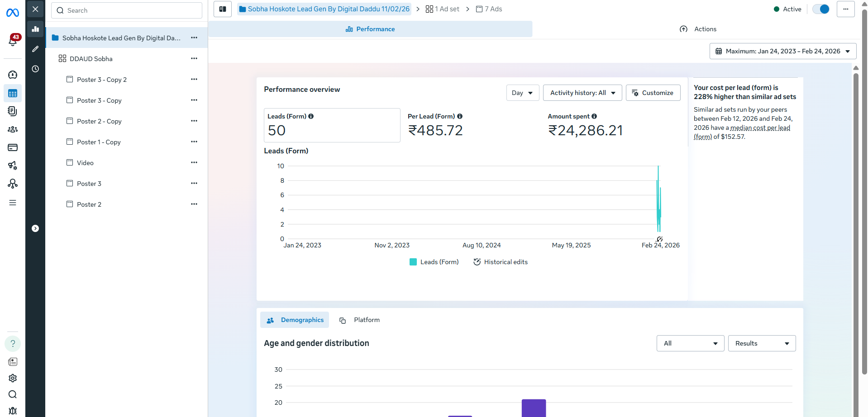Click the Customize button
This screenshot has height=417, width=868.
(x=653, y=93)
